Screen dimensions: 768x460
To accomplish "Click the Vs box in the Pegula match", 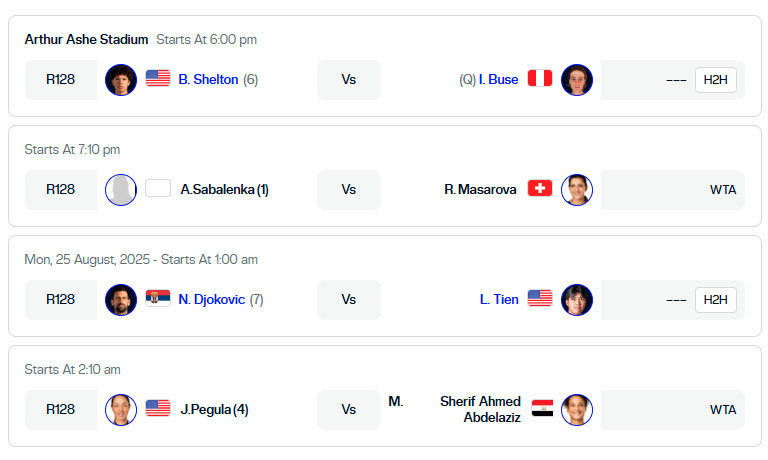I will 349,410.
